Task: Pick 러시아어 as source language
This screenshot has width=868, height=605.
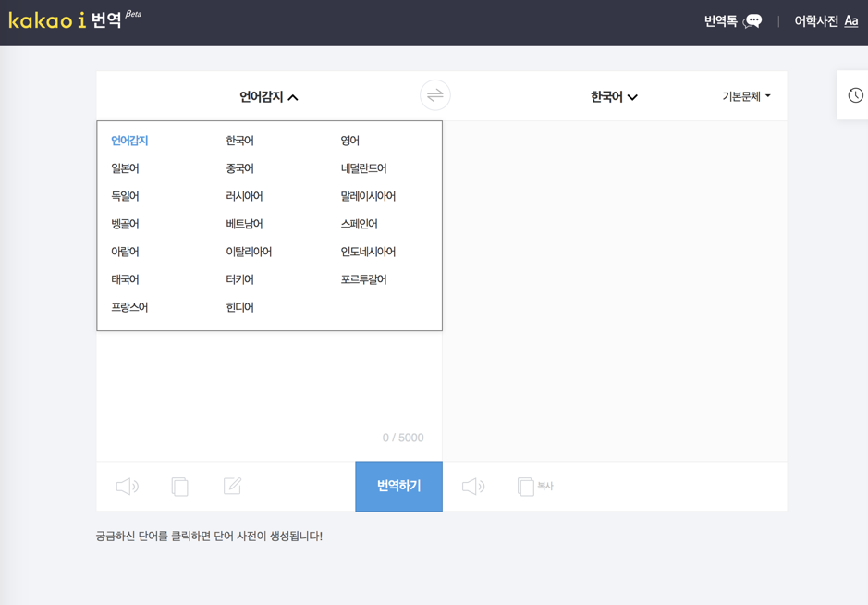Action: (x=244, y=196)
